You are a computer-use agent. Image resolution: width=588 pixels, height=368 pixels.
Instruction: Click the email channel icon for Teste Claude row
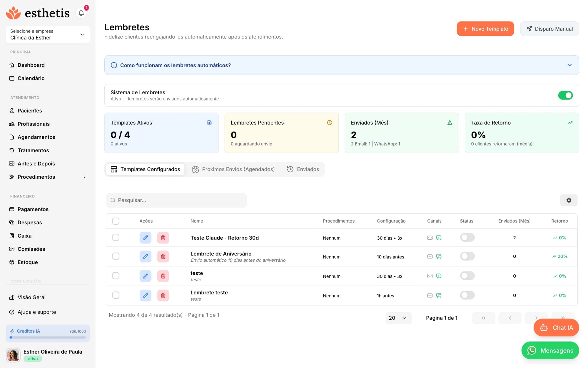(430, 238)
